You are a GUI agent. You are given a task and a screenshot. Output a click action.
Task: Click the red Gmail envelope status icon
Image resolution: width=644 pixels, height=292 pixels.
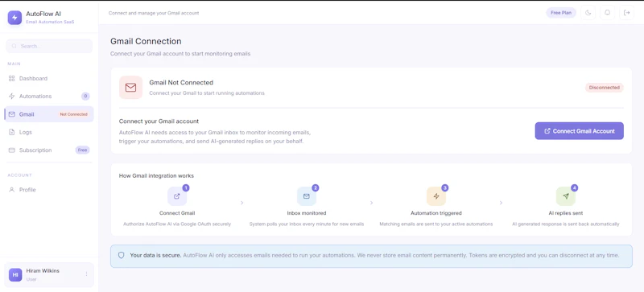[x=130, y=88]
